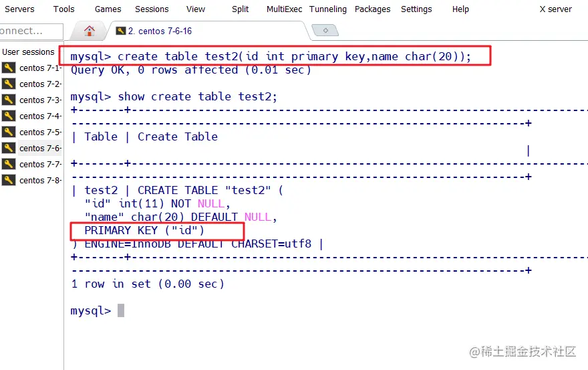Select the centos 7-5 session
Screen dimensions: 588x370
pos(40,132)
